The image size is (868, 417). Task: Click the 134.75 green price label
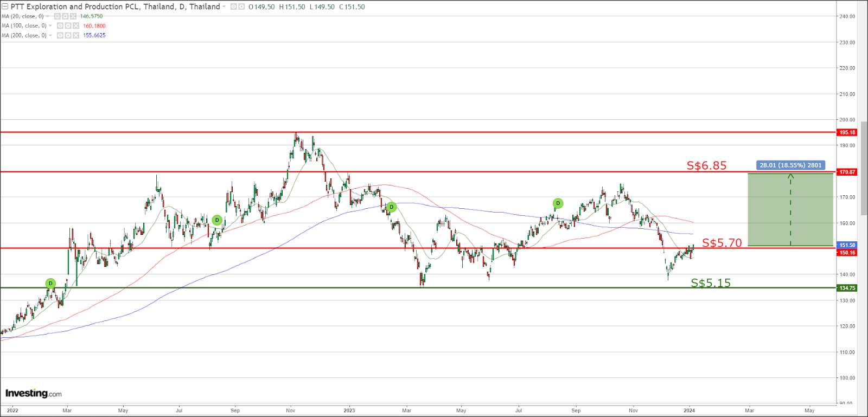(847, 288)
